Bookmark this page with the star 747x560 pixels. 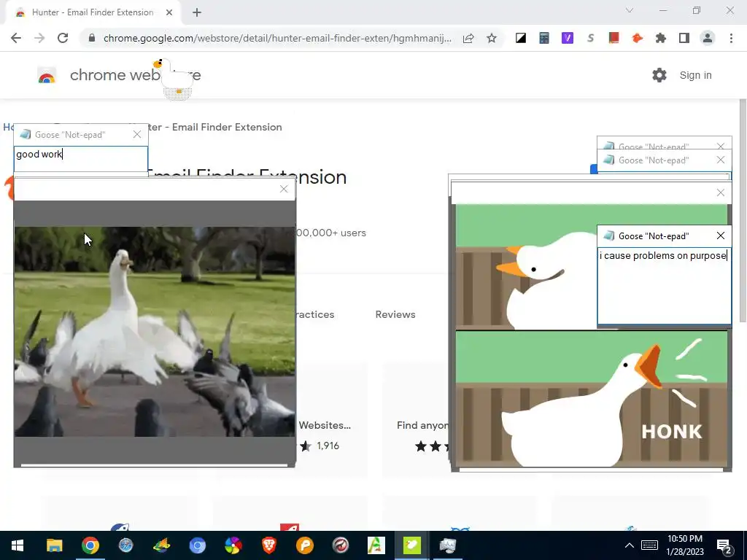point(492,38)
